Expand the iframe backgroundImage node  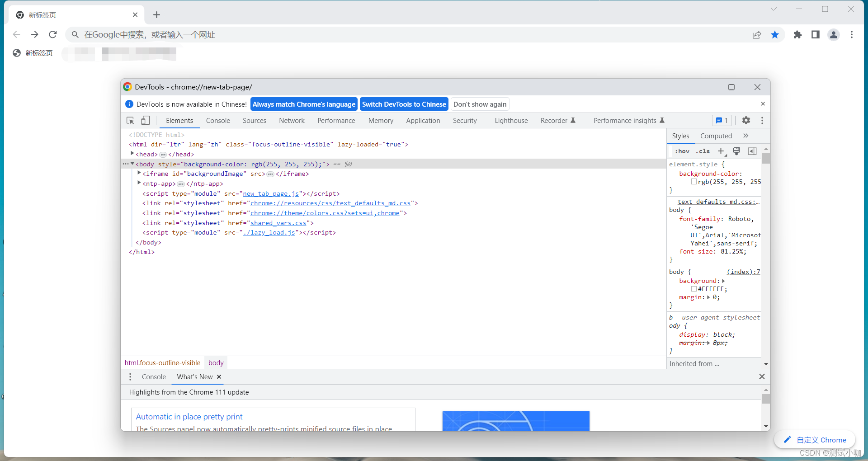tap(139, 173)
